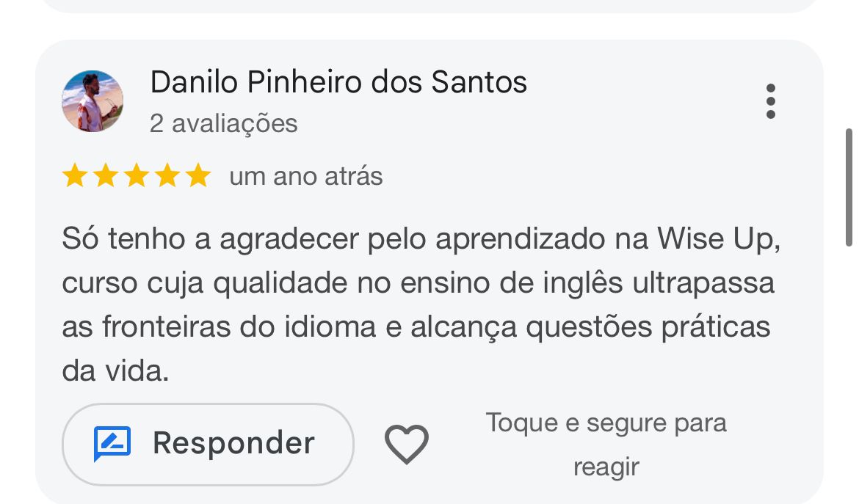
Task: Click the first yellow rating star
Action: [x=74, y=176]
